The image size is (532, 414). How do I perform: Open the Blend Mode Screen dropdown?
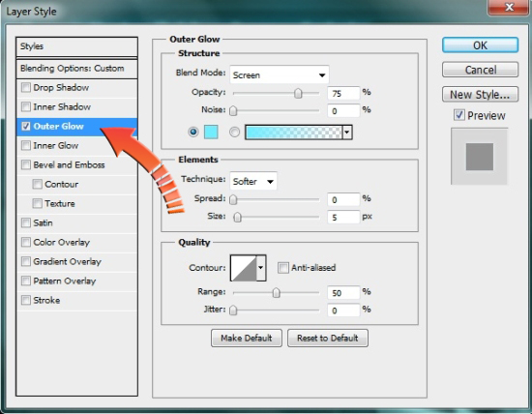click(x=280, y=74)
